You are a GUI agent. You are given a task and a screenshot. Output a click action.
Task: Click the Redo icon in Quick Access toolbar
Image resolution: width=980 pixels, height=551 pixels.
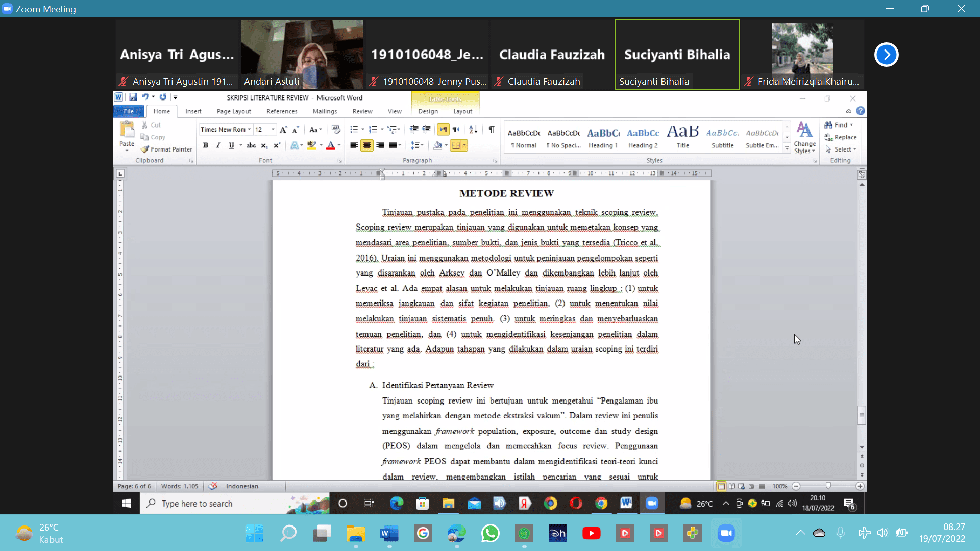point(163,97)
